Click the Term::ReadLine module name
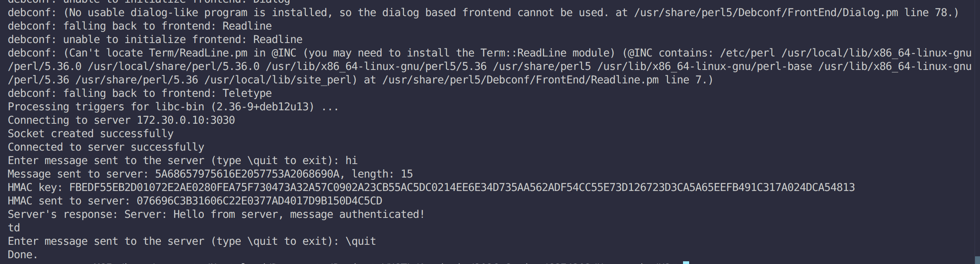This screenshot has width=980, height=264. 523,53
